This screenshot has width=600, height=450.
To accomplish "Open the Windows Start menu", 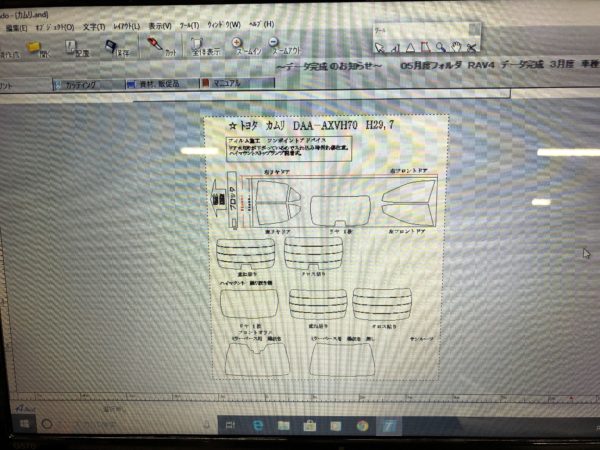I will (24, 424).
